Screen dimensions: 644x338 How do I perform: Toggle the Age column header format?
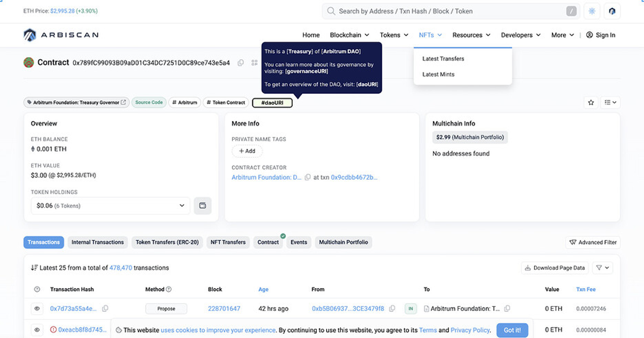264,290
